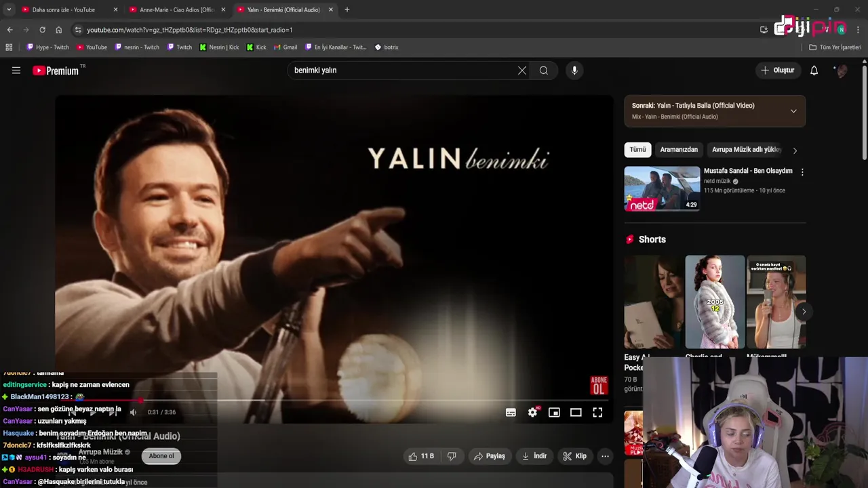Open En İyi Kanallar bookmark
The height and width of the screenshot is (488, 868).
pyautogui.click(x=335, y=47)
